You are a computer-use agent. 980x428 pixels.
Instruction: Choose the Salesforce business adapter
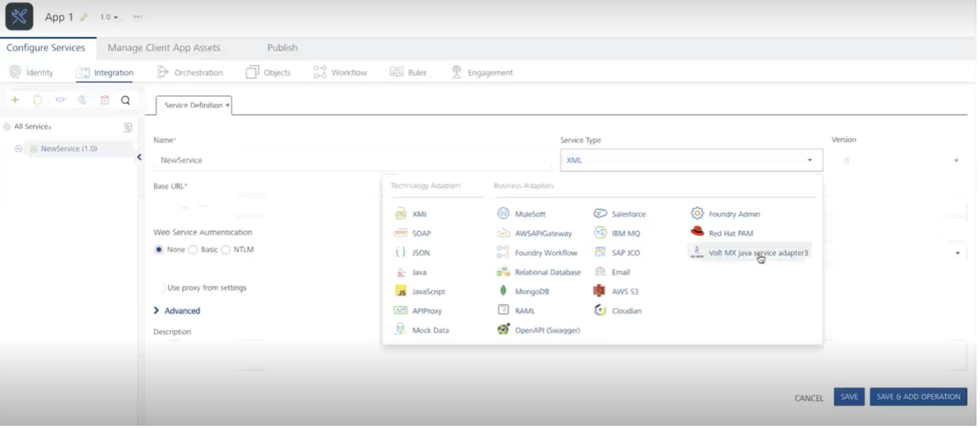coord(620,214)
